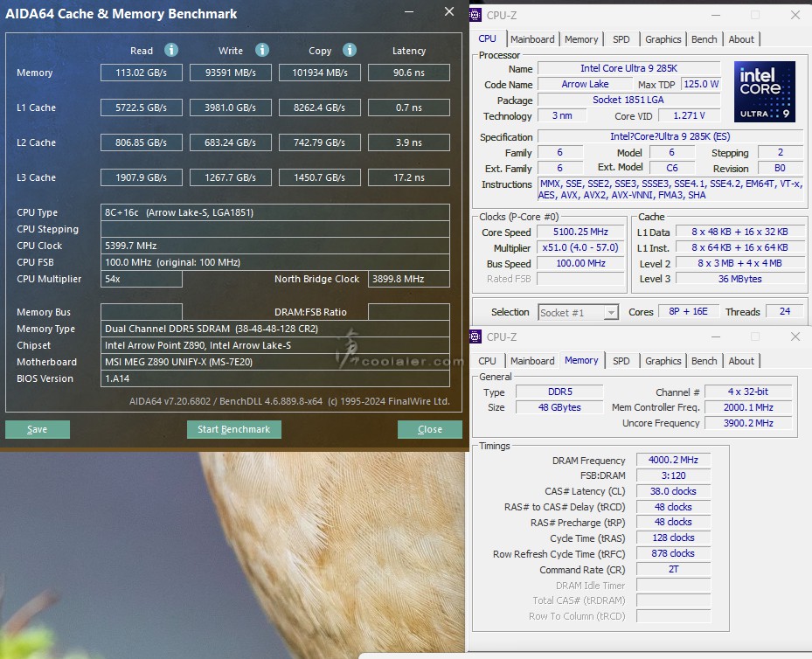This screenshot has height=659, width=812.
Task: Click L1 Cache Read value 5722.5 GB/s
Action: [x=142, y=108]
